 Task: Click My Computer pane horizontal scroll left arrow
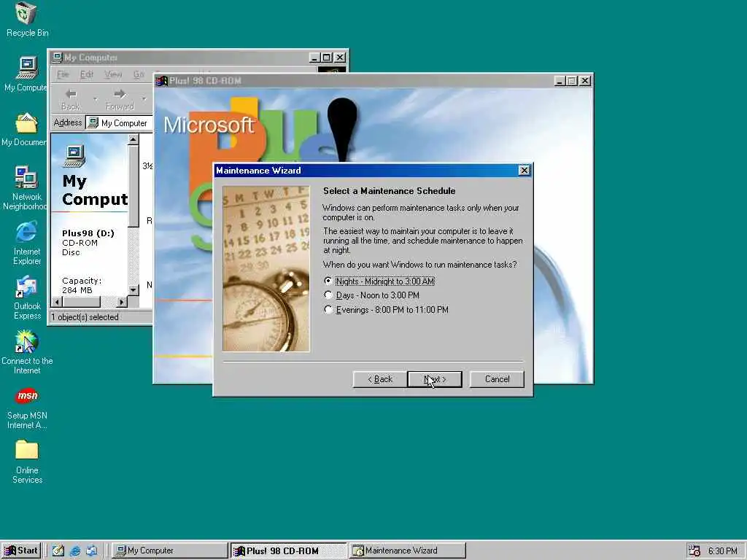[x=57, y=302]
